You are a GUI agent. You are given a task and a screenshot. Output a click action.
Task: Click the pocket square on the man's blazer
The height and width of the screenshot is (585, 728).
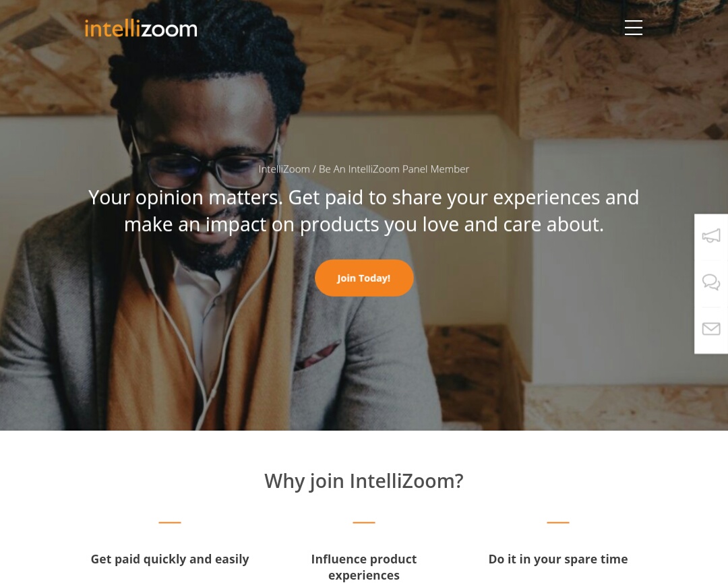click(x=318, y=356)
